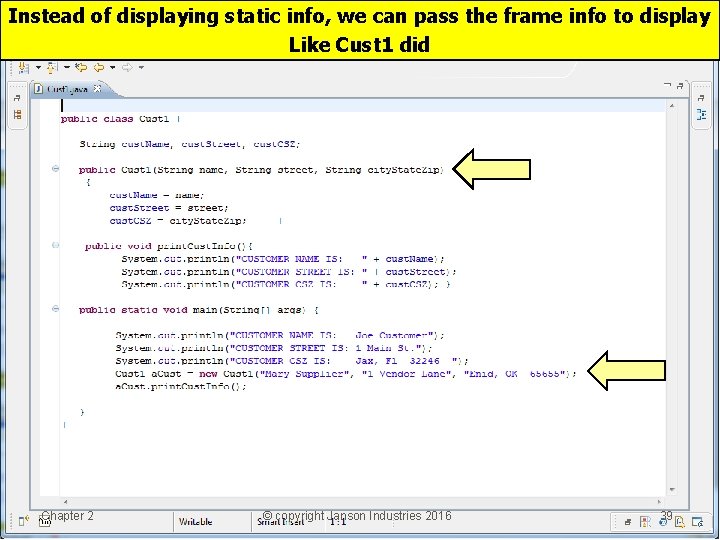Screen dimensions: 720x540
Task: Click the 'aCust.printCustInfo();' code line
Action: [x=181, y=387]
